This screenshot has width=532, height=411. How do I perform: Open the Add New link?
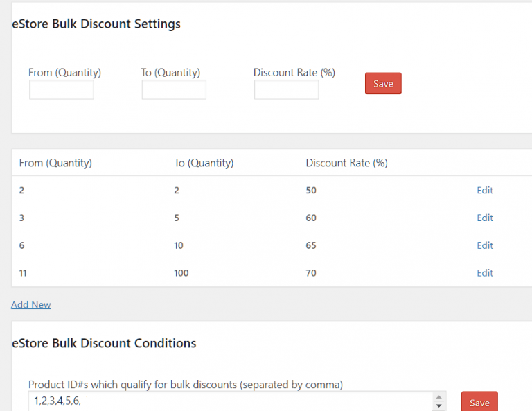tap(31, 304)
